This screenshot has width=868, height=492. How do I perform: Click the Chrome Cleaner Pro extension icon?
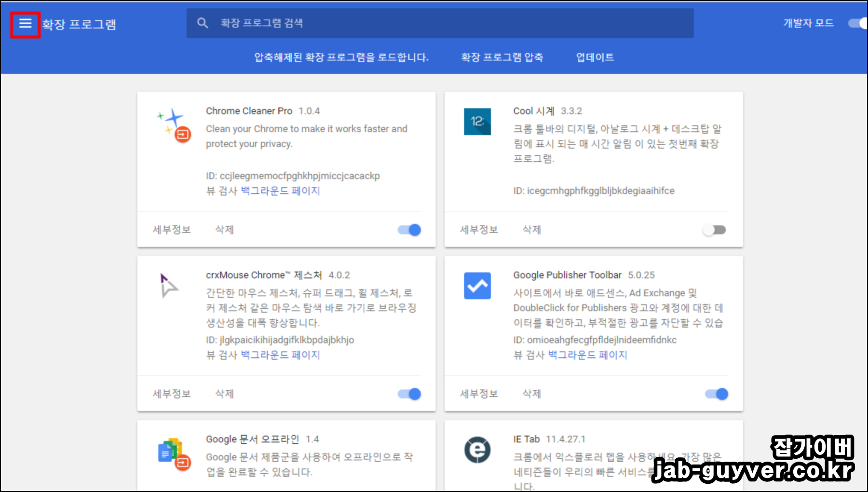(x=174, y=124)
